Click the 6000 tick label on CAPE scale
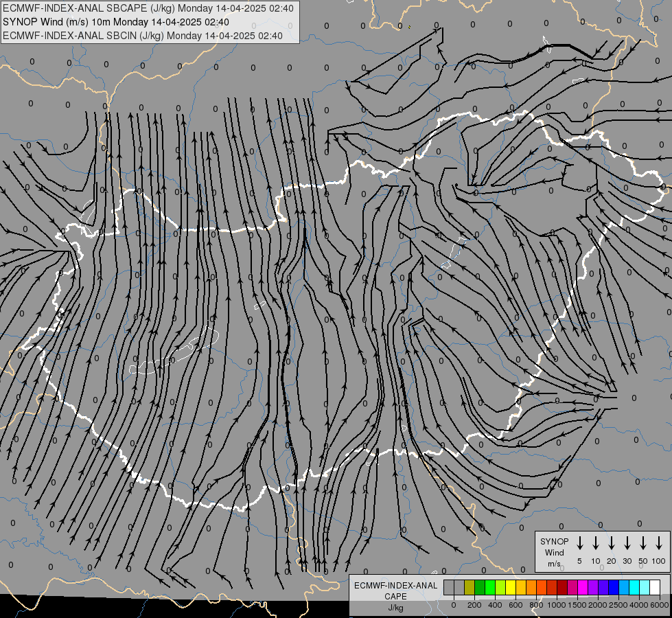This screenshot has width=672, height=618. 660,605
